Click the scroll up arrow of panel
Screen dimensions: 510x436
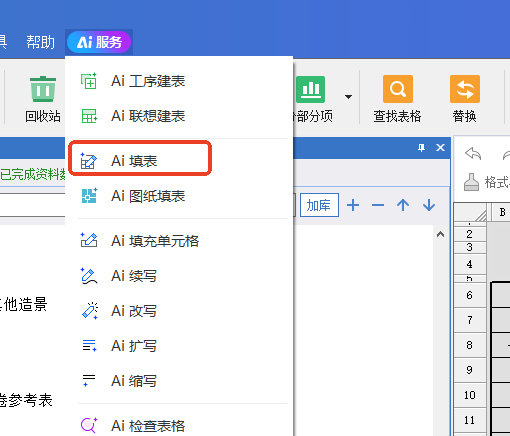pos(440,234)
